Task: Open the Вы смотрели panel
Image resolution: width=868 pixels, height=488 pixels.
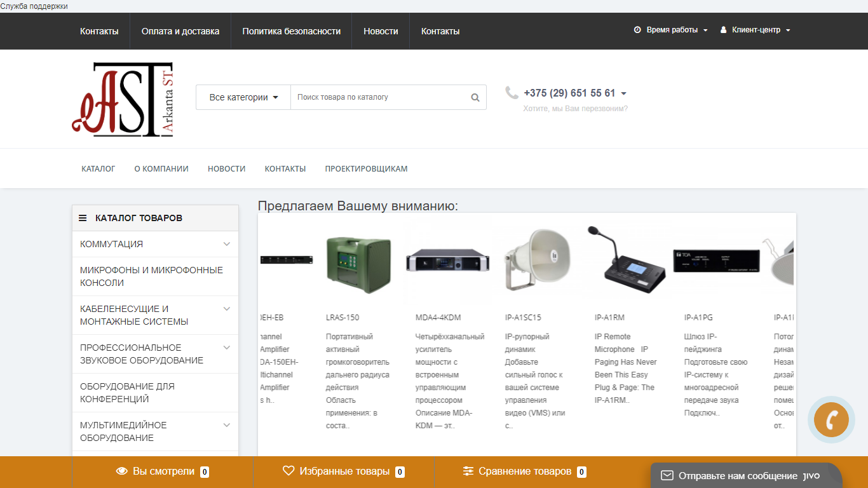Action: pos(163,471)
